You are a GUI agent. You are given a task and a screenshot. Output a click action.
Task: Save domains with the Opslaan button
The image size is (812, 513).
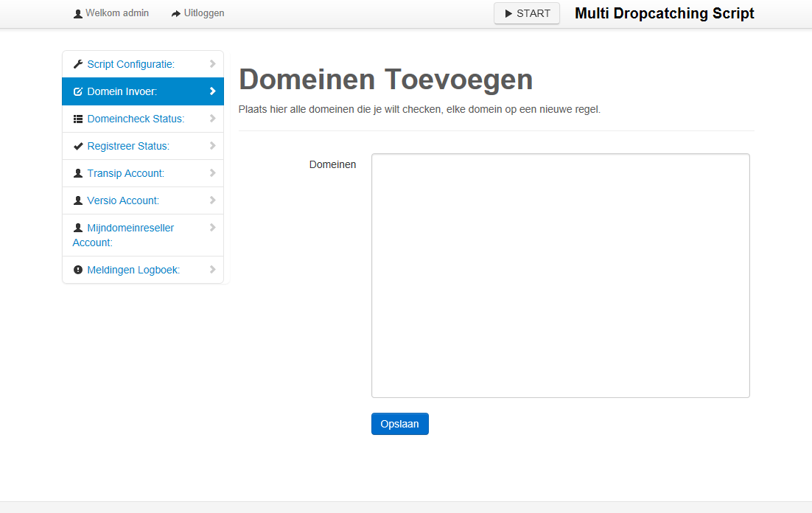point(399,424)
